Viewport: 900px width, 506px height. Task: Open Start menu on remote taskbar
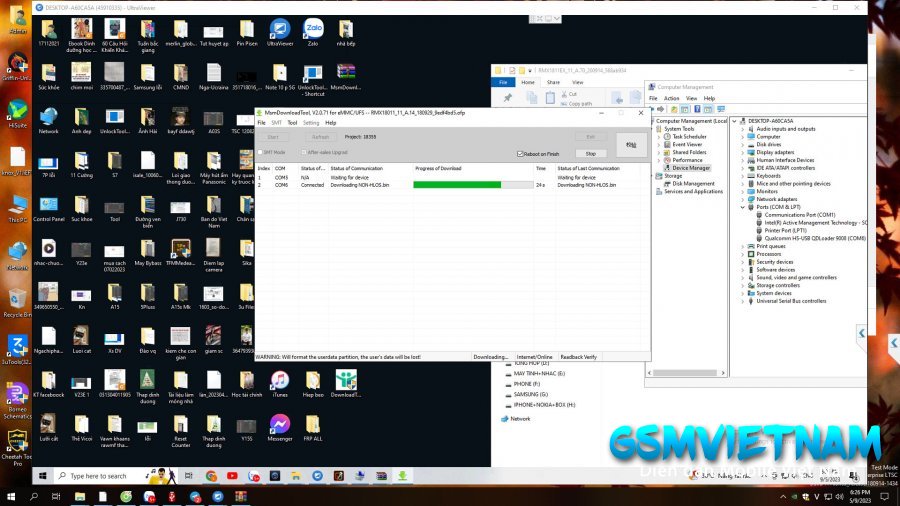click(x=42, y=476)
